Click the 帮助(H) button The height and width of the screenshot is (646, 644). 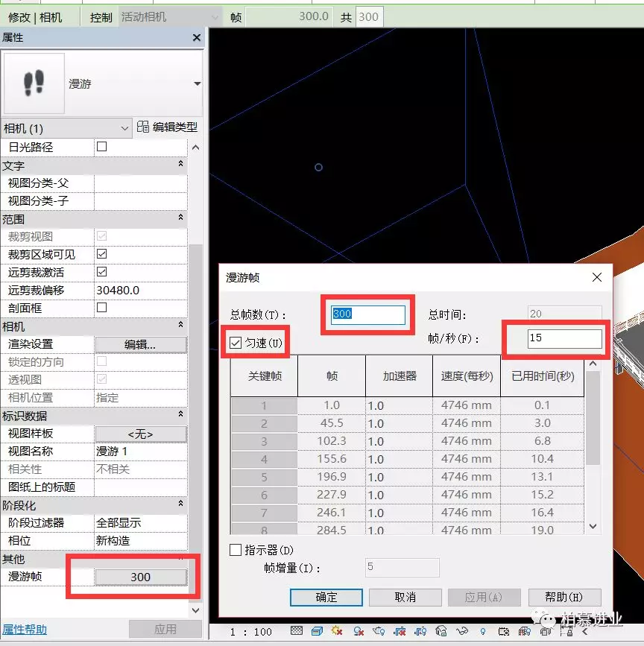(x=564, y=597)
